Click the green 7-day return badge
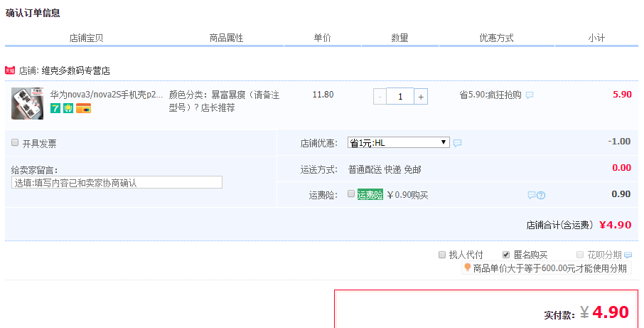 click(55, 109)
